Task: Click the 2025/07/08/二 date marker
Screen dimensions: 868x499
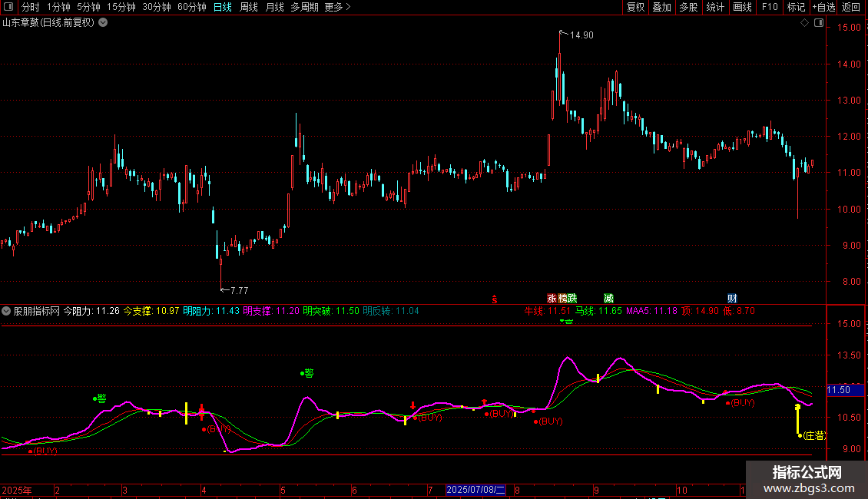Action: click(475, 490)
